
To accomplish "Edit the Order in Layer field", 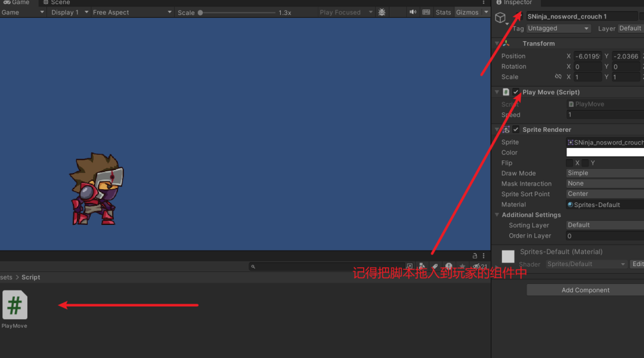I will (605, 236).
